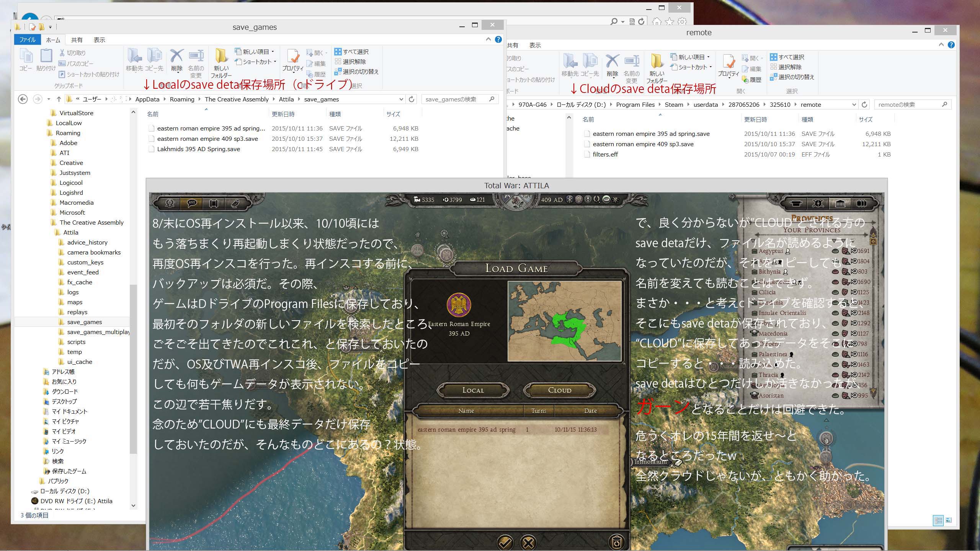The width and height of the screenshot is (980, 551).
Task: Expand remote address bar history dropdown
Action: click(854, 104)
